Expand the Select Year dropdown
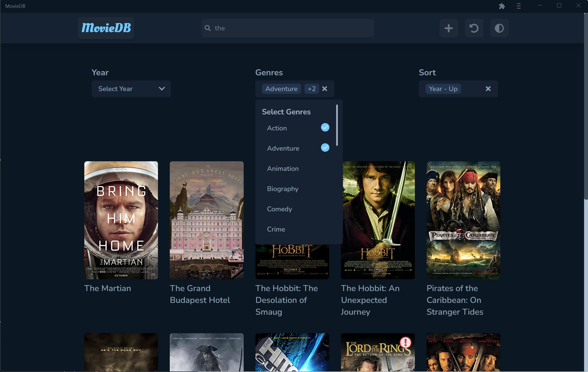Screen dimensions: 588x372 (x=131, y=89)
